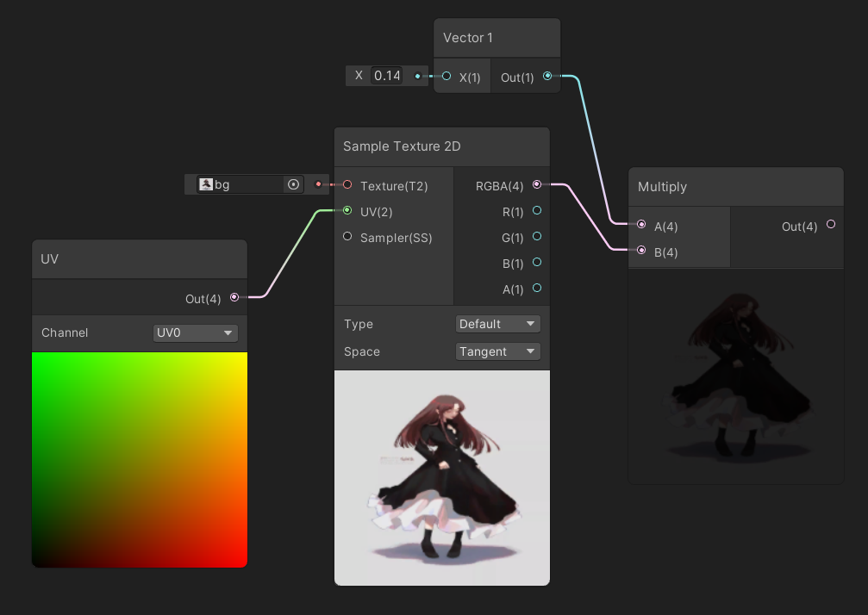Open the Channel dropdown showing UV0
Image resolution: width=868 pixels, height=615 pixels.
pyautogui.click(x=195, y=333)
